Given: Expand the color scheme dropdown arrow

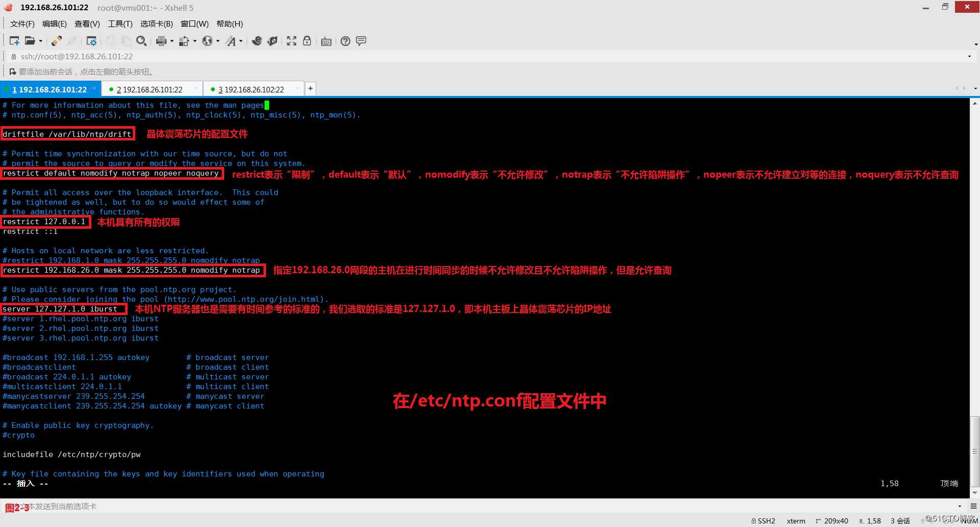Looking at the screenshot, I should pos(195,41).
